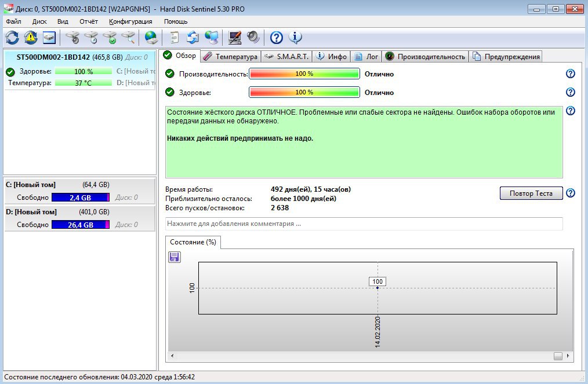Select the C: [Новый том] volume entry
Image resolution: width=588 pixels, height=384 pixels.
pyautogui.click(x=80, y=191)
